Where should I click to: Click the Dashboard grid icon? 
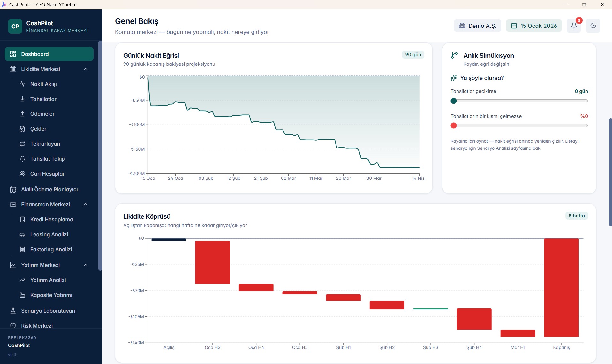click(x=13, y=54)
